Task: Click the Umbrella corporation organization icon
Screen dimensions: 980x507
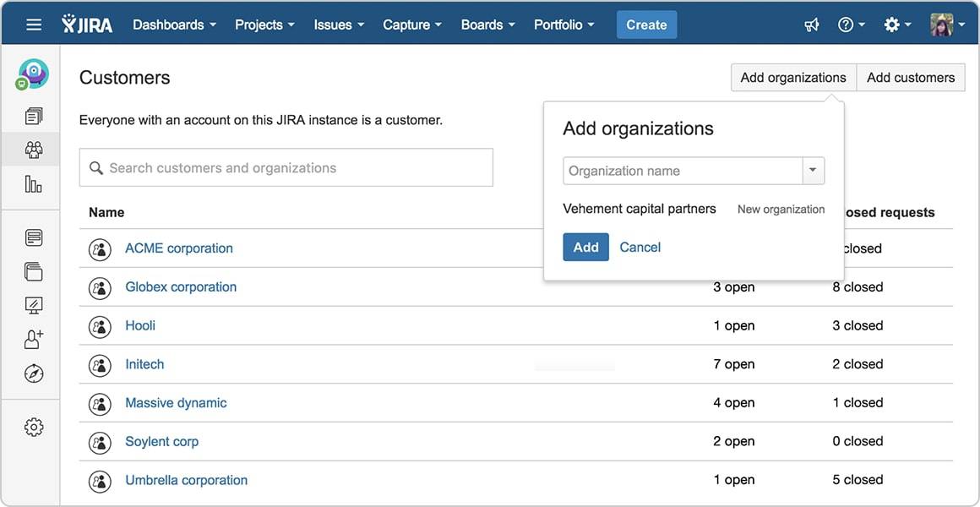Action: point(100,481)
